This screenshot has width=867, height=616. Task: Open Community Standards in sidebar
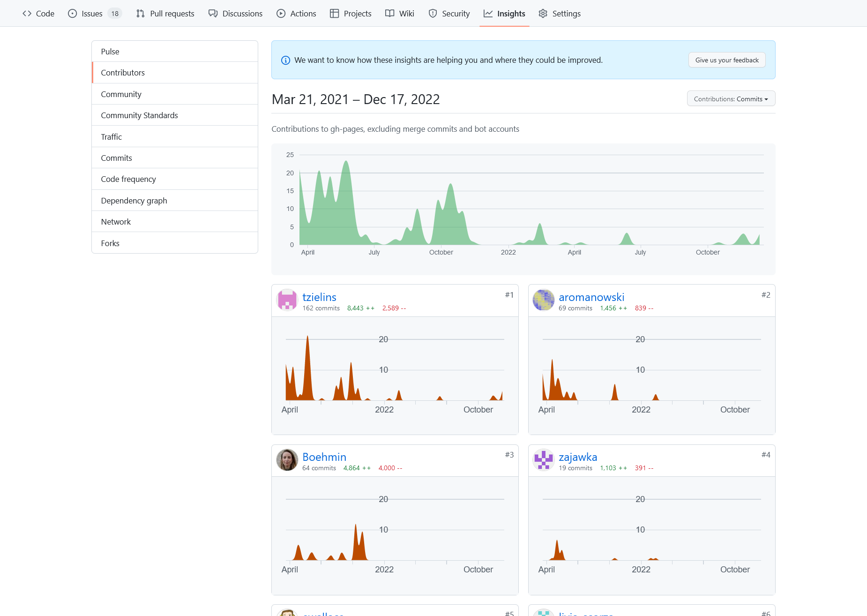point(175,115)
